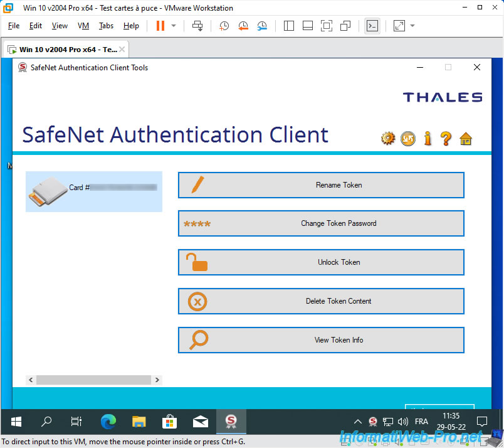Image resolution: width=504 pixels, height=448 pixels.
Task: Open the VMware snapshot manager
Action: pos(262,26)
